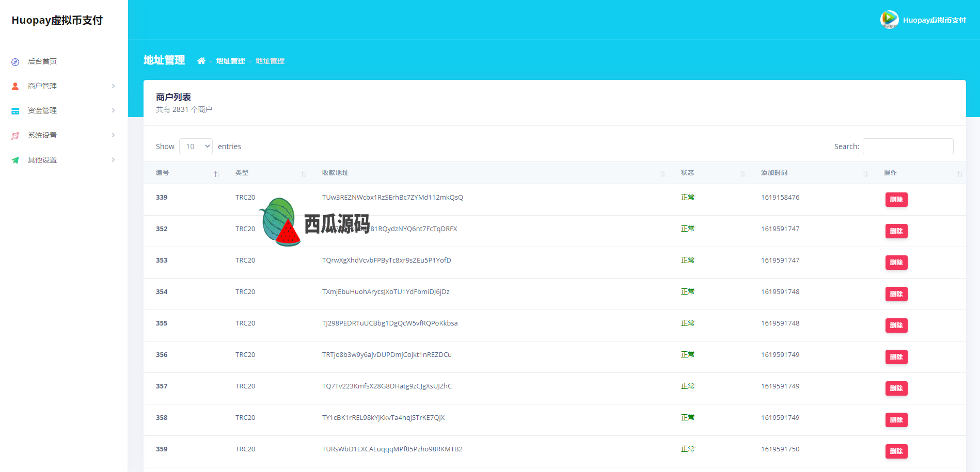Sort by 编号 column arrow

pos(217,174)
